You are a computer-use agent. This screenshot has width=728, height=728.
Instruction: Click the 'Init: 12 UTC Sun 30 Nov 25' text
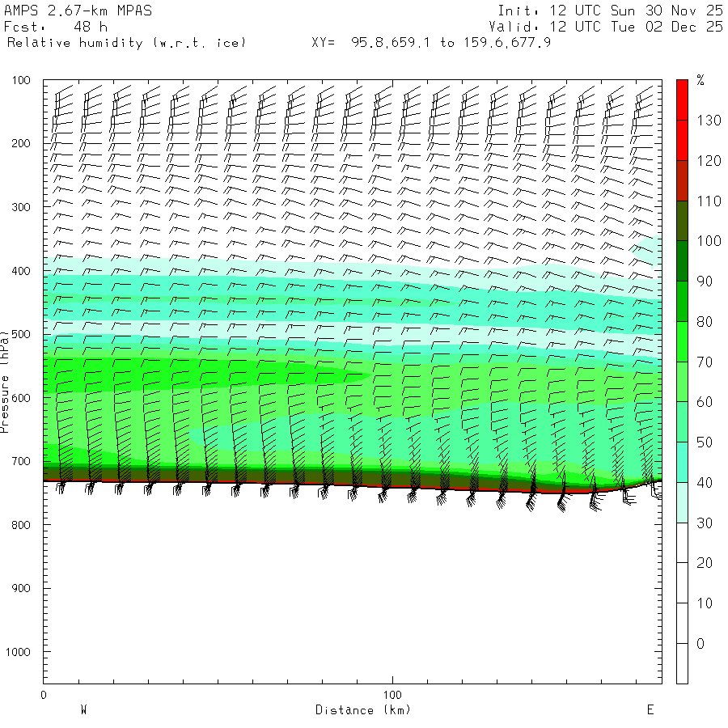click(x=610, y=11)
